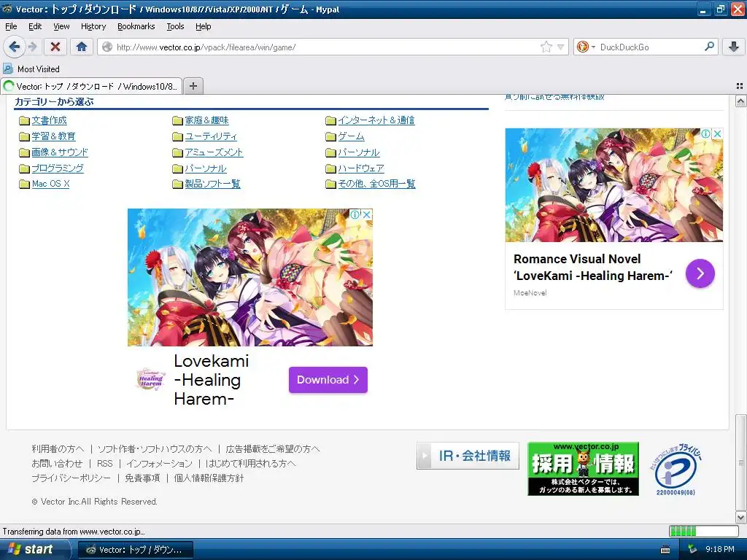The height and width of the screenshot is (560, 747).
Task: Open the Tools menu
Action: click(175, 26)
